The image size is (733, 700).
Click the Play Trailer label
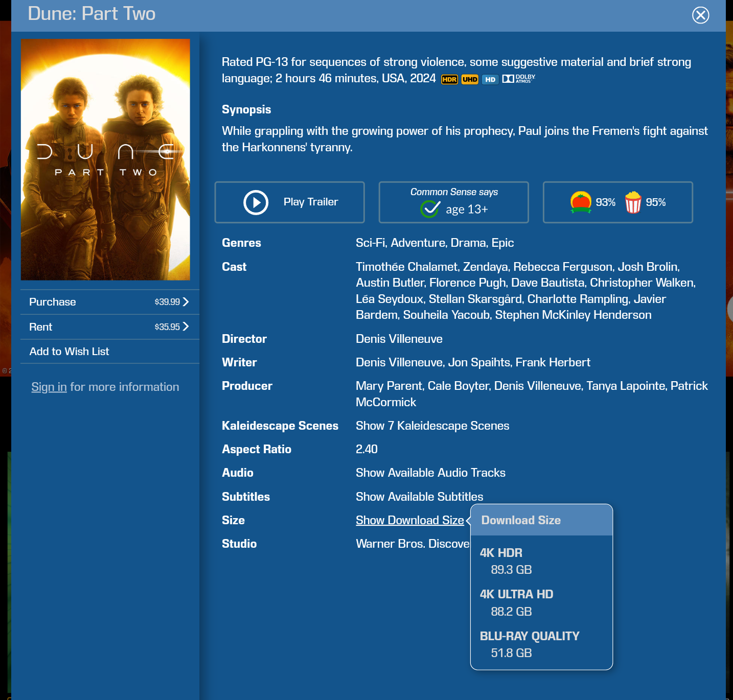311,202
